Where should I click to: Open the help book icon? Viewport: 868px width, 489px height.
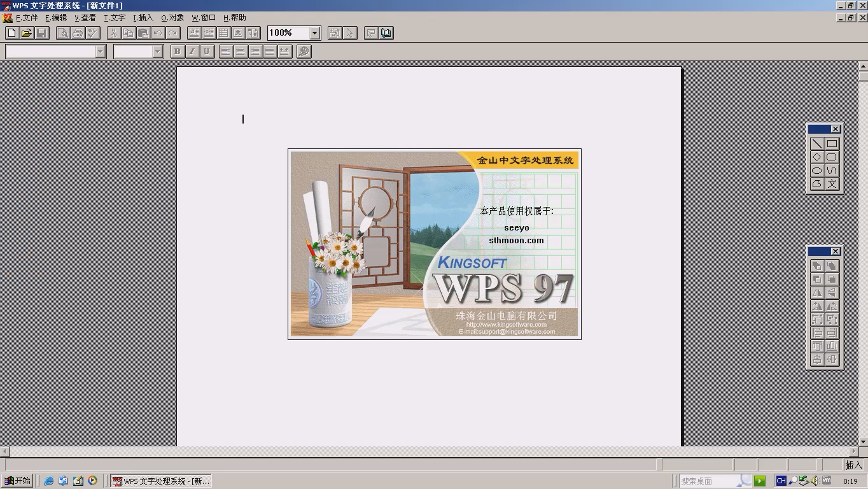(x=386, y=33)
